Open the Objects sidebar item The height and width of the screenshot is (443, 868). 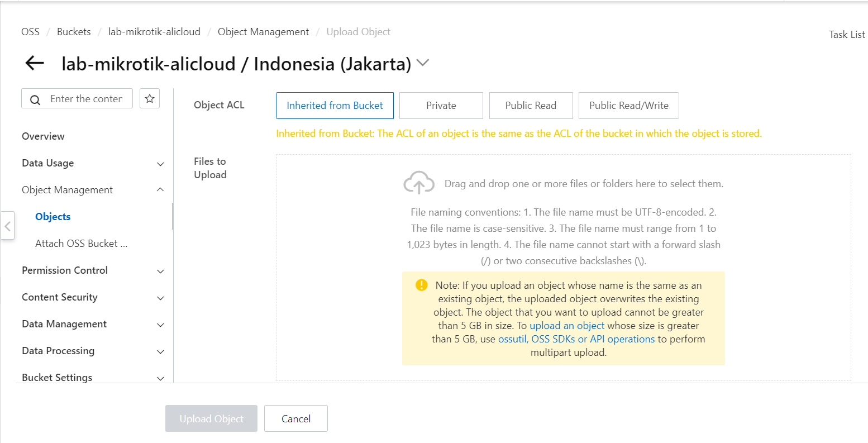click(x=53, y=217)
